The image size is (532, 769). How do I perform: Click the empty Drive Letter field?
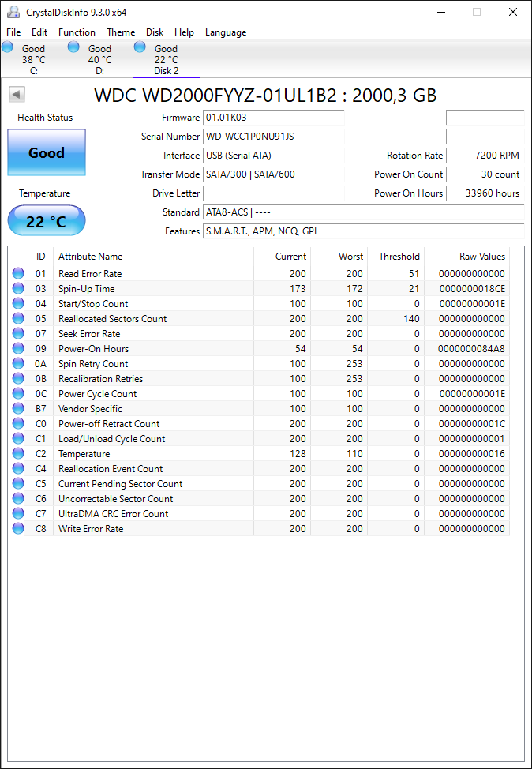coord(274,193)
